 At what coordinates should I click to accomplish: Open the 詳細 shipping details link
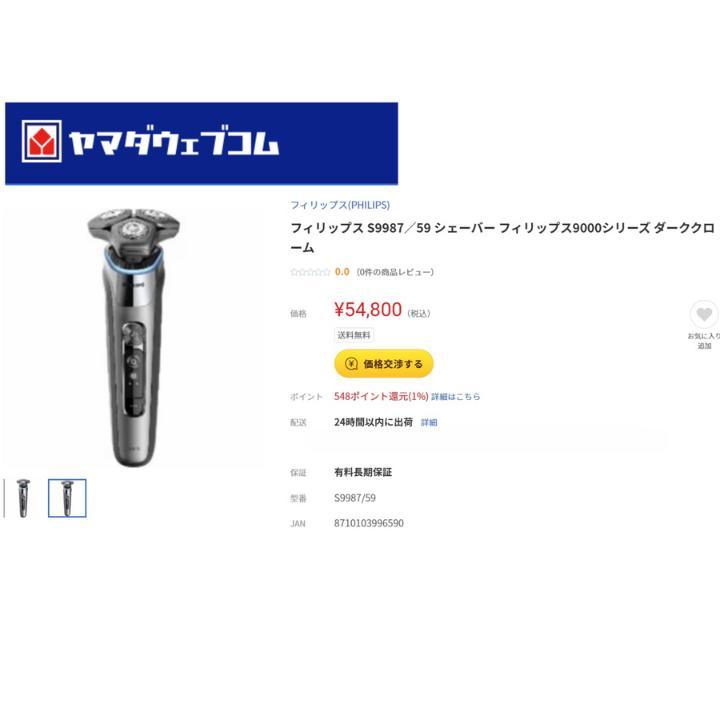[429, 422]
